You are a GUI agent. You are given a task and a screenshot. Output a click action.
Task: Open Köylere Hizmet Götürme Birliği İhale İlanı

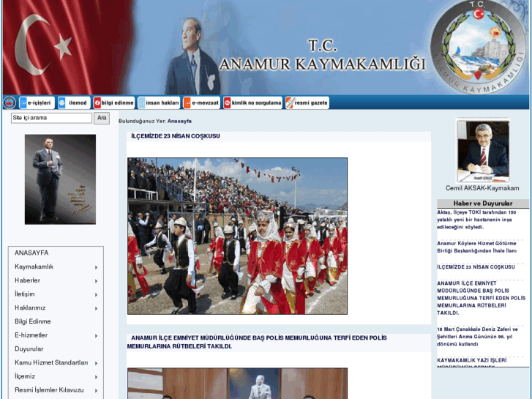pyautogui.click(x=476, y=247)
